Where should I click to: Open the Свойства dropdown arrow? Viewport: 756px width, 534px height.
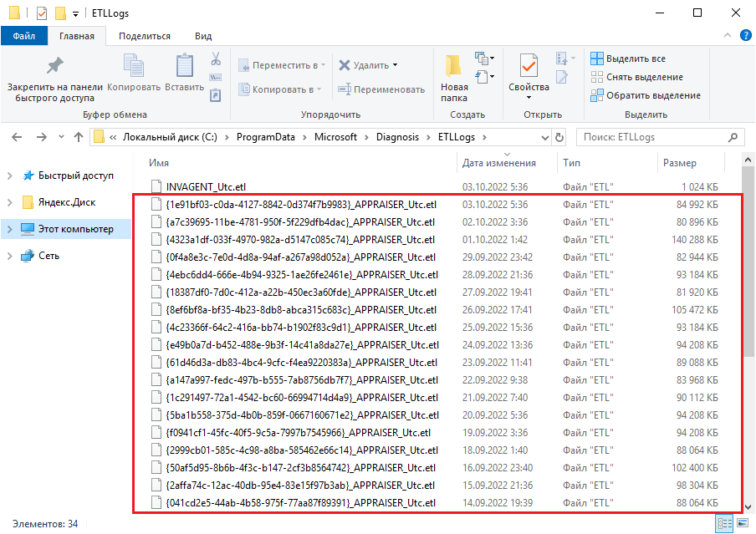coord(529,97)
